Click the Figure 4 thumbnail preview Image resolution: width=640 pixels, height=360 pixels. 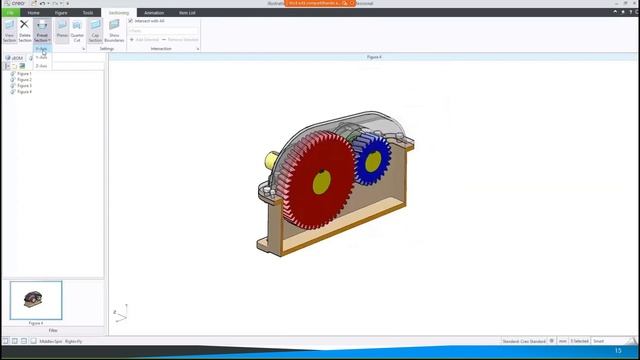coord(36,300)
